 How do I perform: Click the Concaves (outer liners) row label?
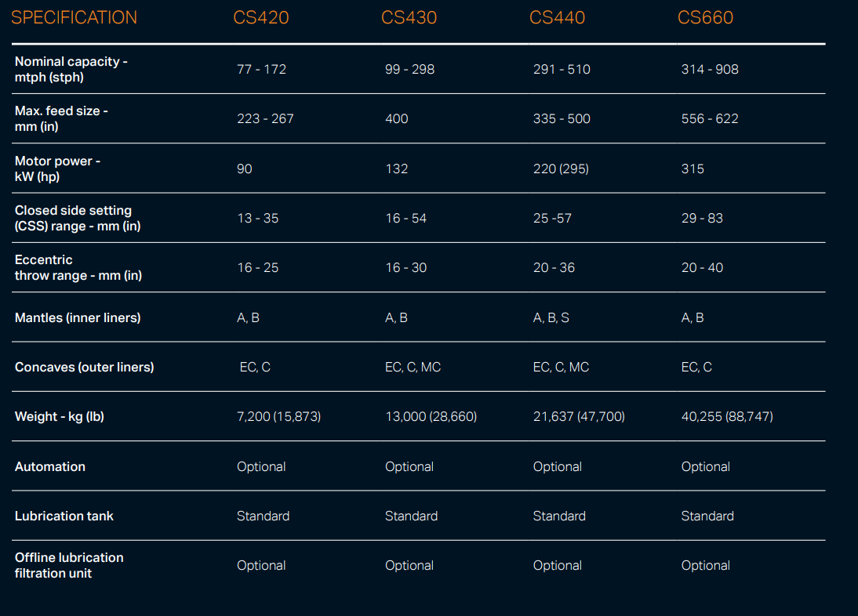click(84, 367)
